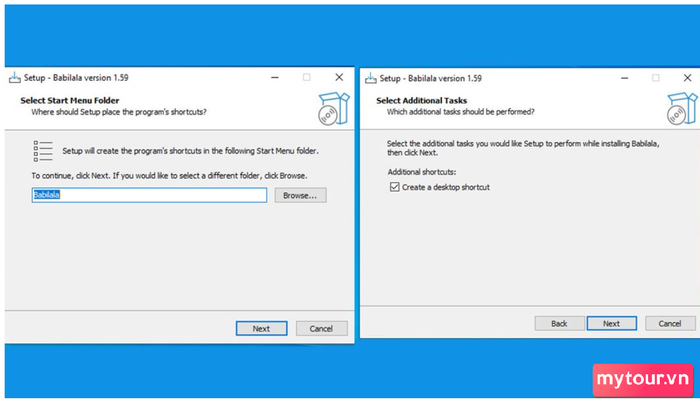The image size is (700, 405).
Task: Cancel the Select Additional Tasks setup
Action: coord(670,323)
